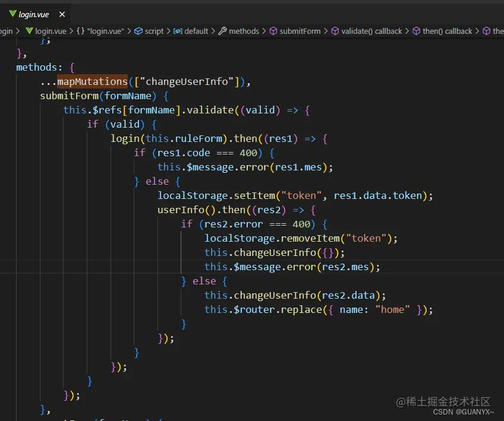Click $refs in the validate line
The width and height of the screenshot is (504, 421).
[107, 110]
